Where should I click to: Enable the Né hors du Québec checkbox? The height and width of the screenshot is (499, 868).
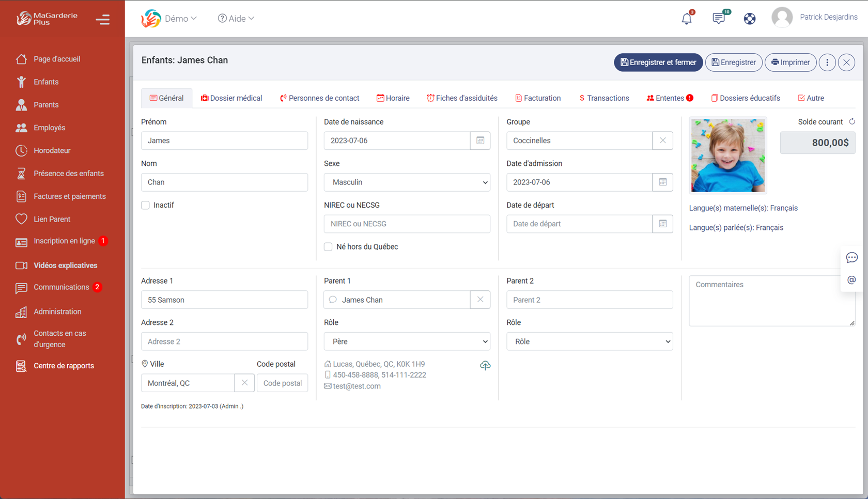[328, 247]
